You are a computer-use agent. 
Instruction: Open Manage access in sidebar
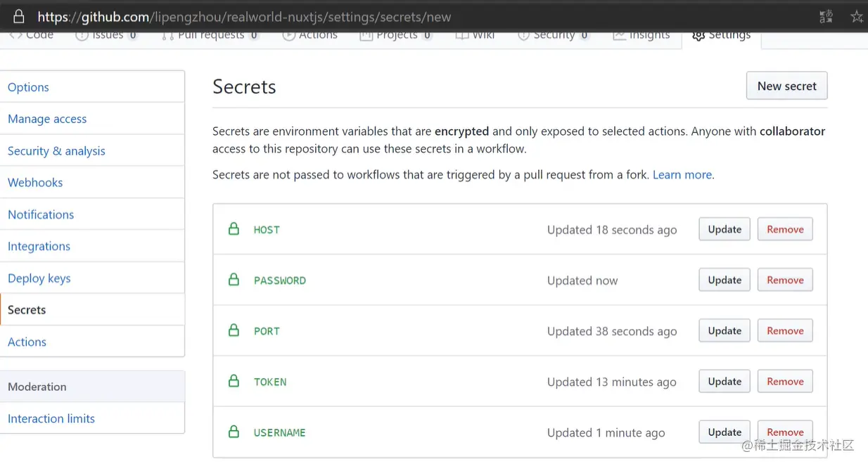(92, 119)
